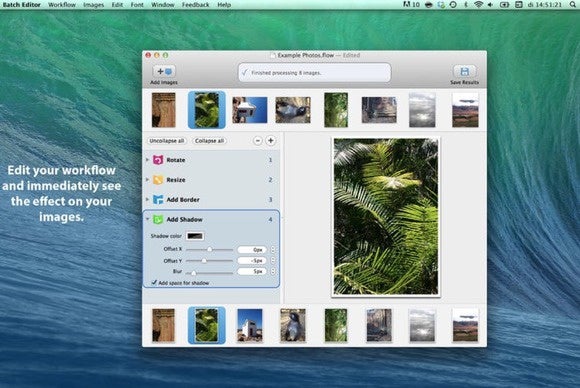Open the Edit menu

point(117,4)
